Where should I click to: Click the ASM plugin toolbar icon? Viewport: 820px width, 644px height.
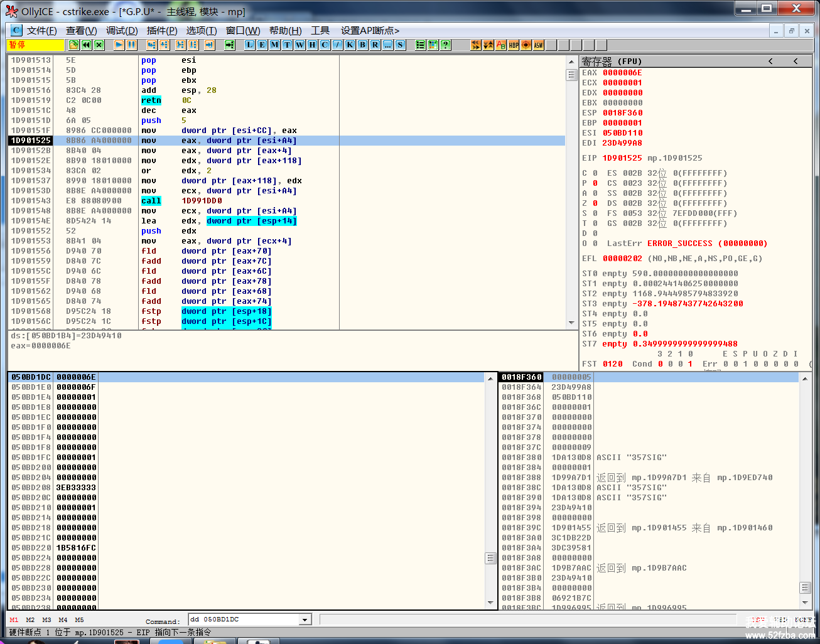click(538, 45)
